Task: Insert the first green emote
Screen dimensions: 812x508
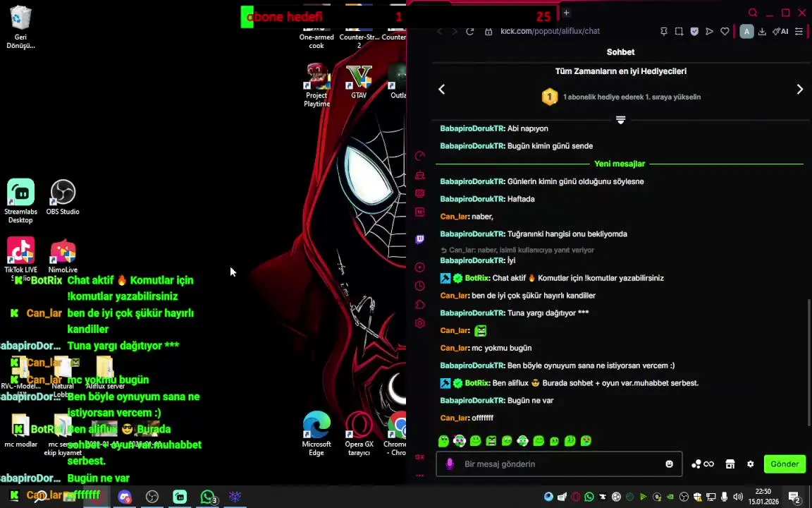Action: [x=443, y=440]
